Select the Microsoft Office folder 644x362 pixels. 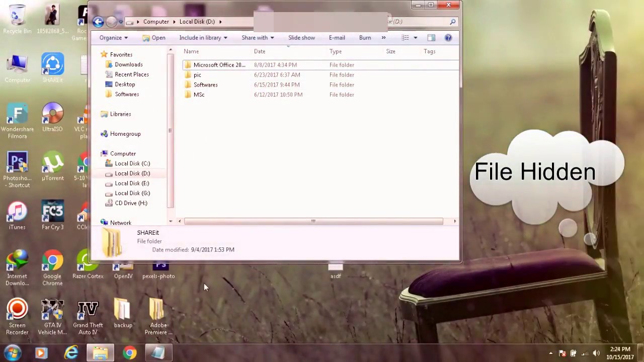[321, 65]
